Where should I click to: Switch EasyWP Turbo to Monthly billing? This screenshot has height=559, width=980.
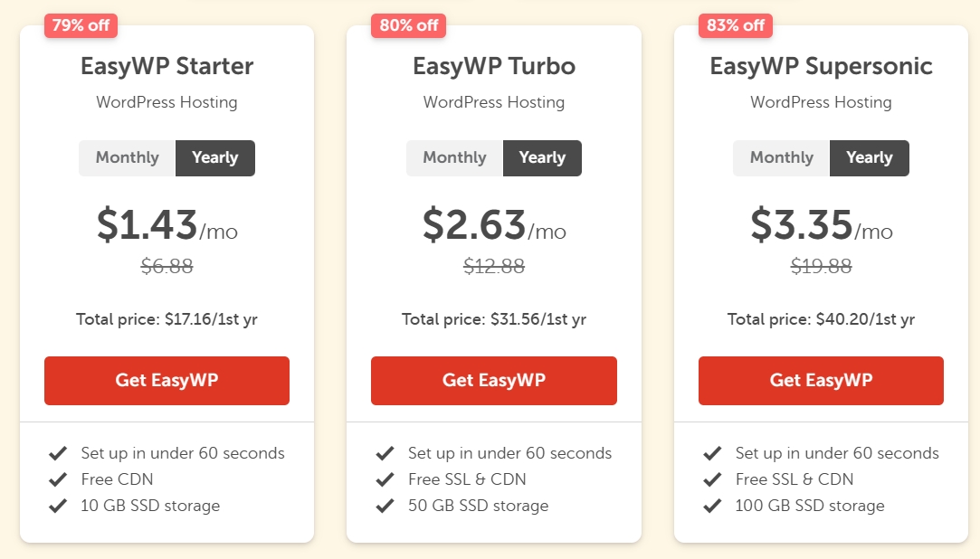[x=454, y=157]
